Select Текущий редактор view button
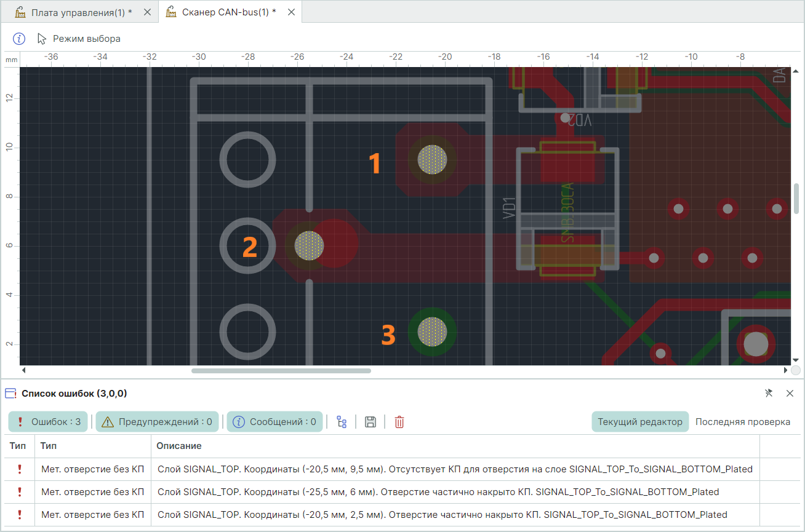 point(640,422)
